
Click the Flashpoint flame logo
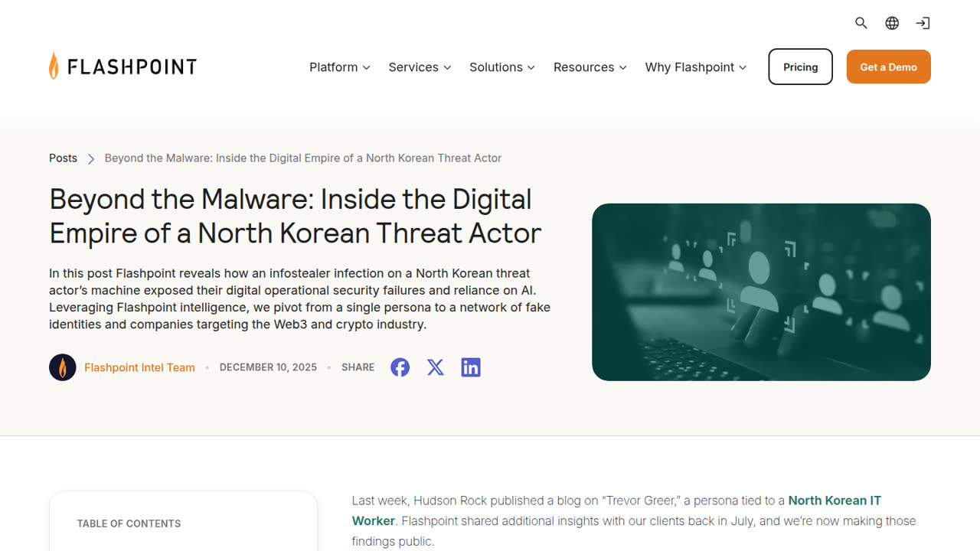(x=123, y=67)
